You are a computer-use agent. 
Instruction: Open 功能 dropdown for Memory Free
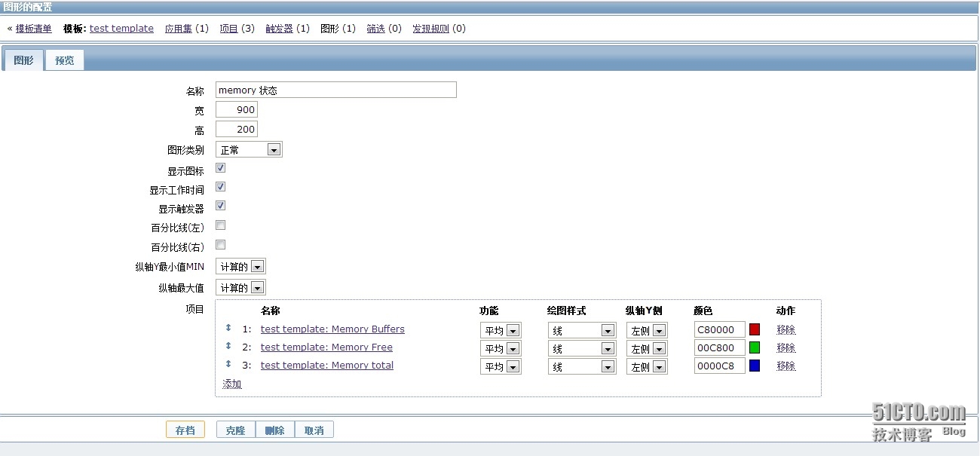click(501, 348)
